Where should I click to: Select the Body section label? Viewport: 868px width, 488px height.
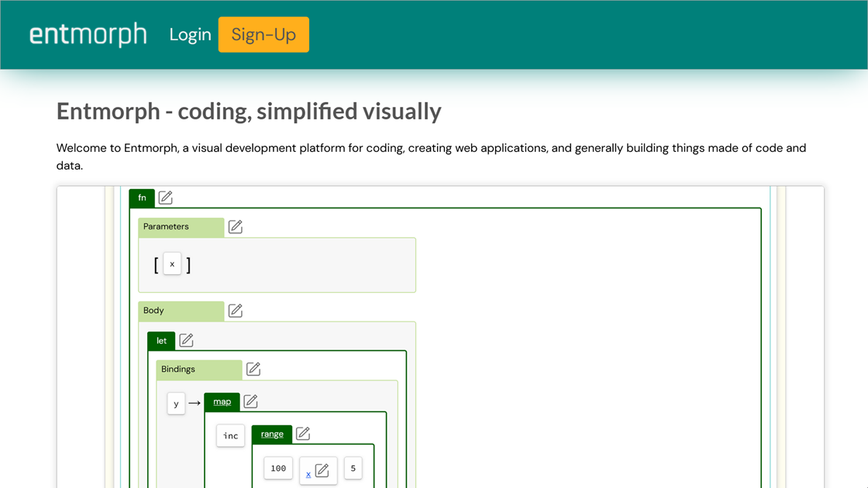pos(181,311)
